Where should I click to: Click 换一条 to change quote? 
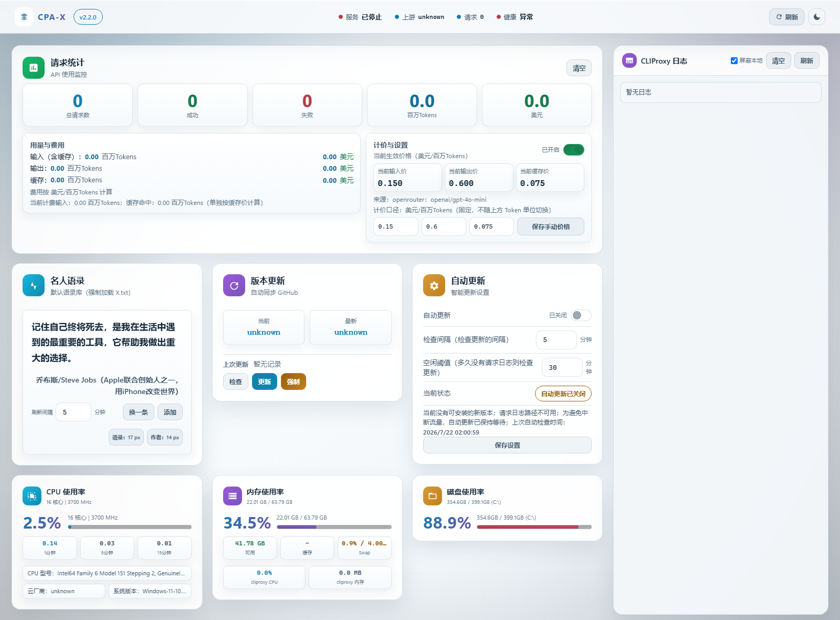[x=139, y=412]
